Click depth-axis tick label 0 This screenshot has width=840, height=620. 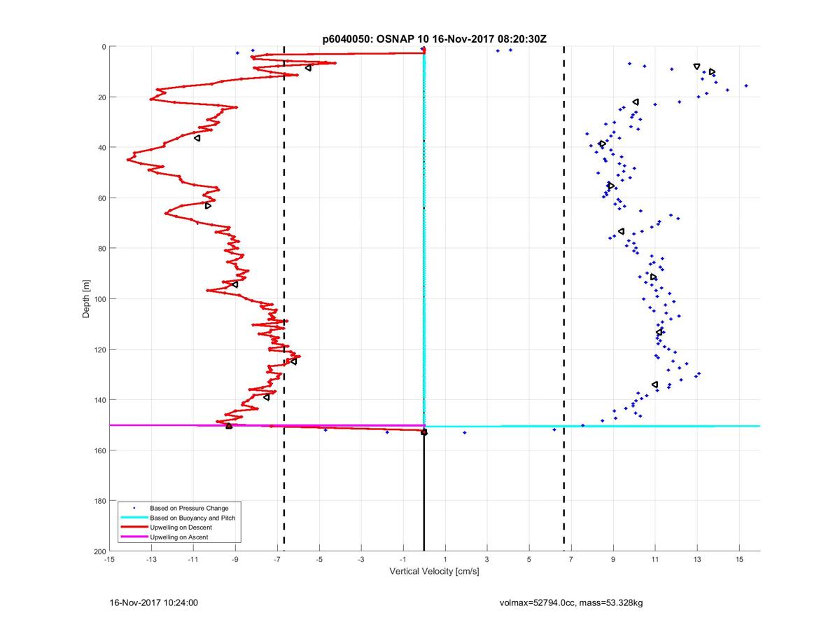tap(104, 47)
